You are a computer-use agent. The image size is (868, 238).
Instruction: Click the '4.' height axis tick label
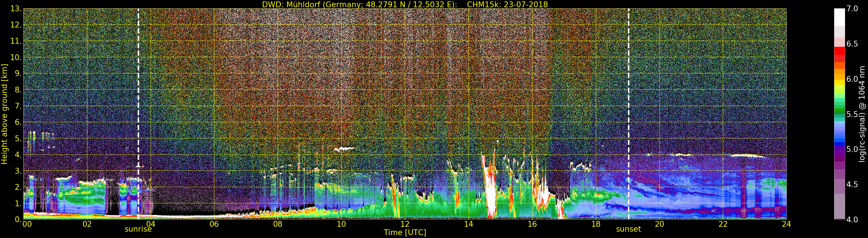[x=18, y=155]
